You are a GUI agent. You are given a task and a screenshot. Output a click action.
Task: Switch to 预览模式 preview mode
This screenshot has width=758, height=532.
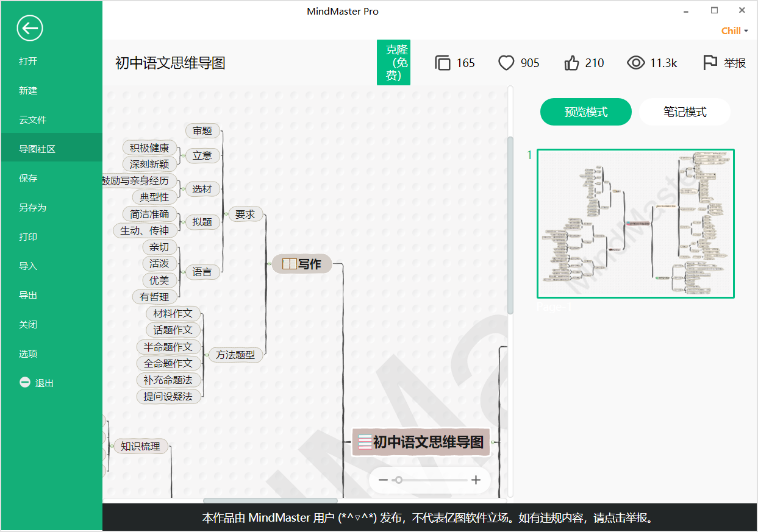tap(586, 112)
